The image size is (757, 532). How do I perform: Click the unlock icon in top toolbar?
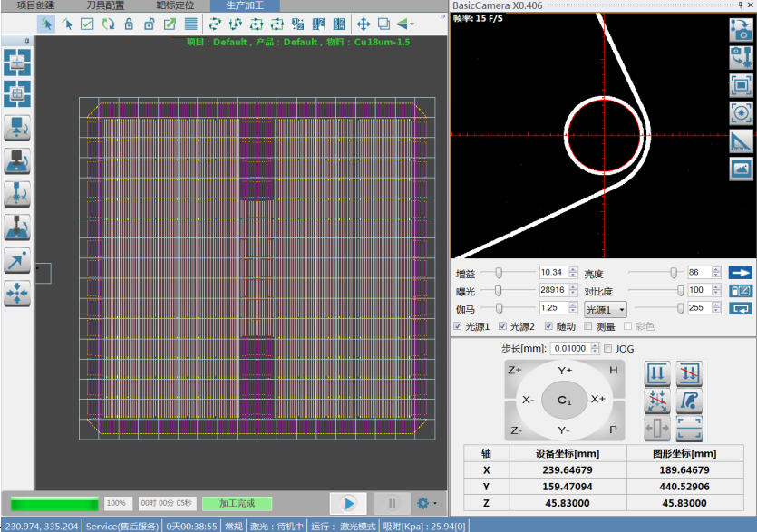tap(149, 24)
